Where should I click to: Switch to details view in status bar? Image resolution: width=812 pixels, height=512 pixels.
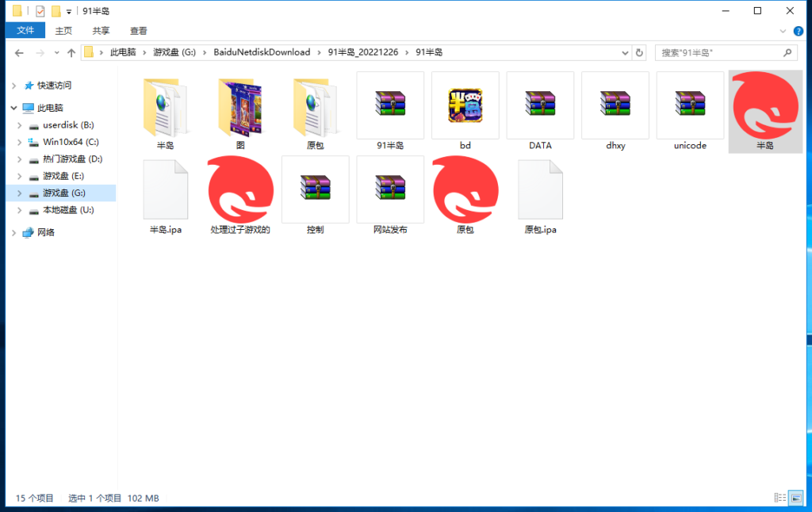779,498
